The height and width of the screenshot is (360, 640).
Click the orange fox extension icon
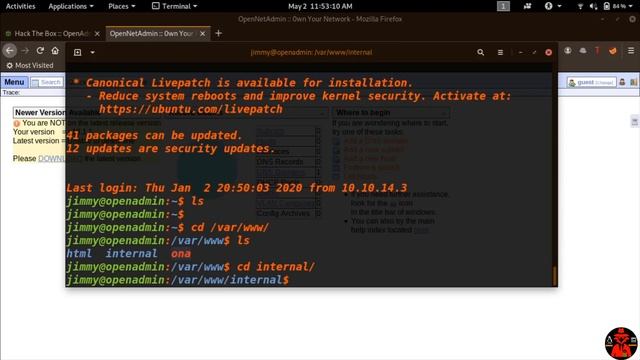pyautogui.click(x=613, y=51)
